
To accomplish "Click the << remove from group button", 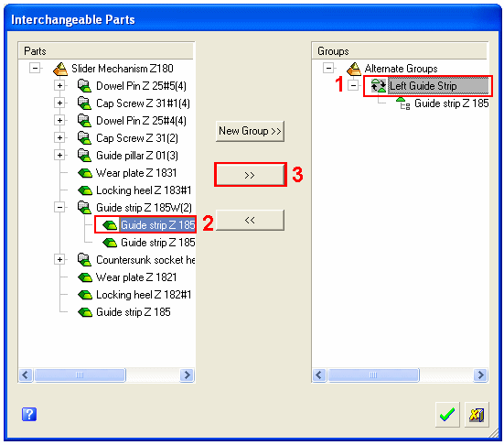I will click(x=250, y=220).
